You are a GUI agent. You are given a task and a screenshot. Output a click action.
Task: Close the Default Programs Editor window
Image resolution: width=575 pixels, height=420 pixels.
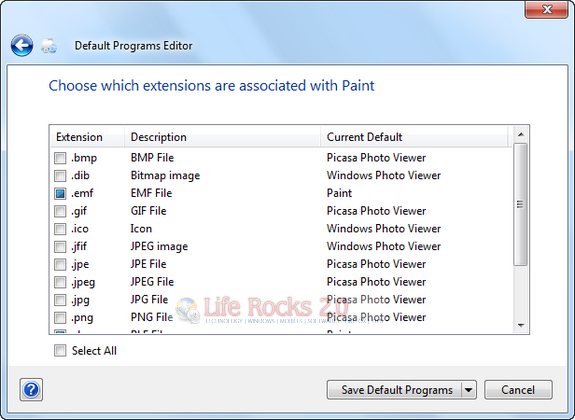pyautogui.click(x=547, y=9)
